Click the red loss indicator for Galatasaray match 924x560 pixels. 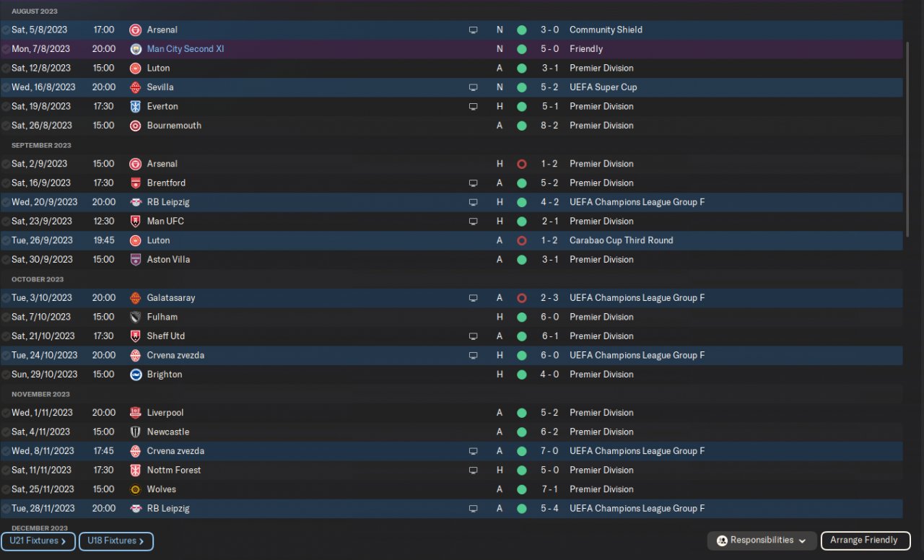[521, 298]
